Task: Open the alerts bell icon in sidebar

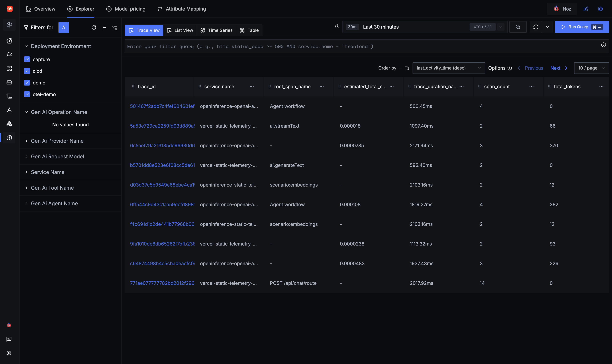Action: (x=9, y=54)
